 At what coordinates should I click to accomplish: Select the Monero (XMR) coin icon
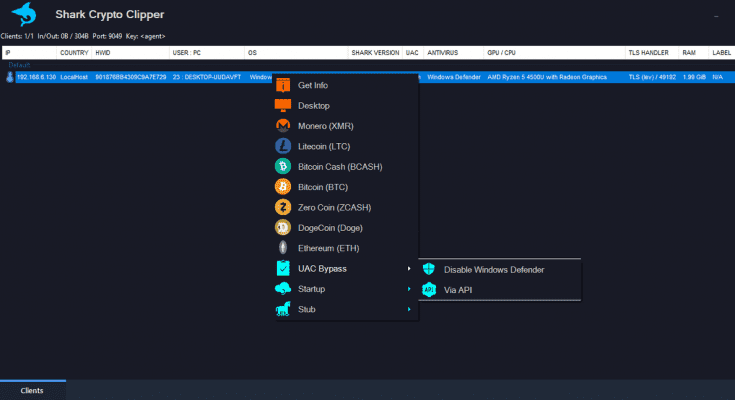coord(282,126)
